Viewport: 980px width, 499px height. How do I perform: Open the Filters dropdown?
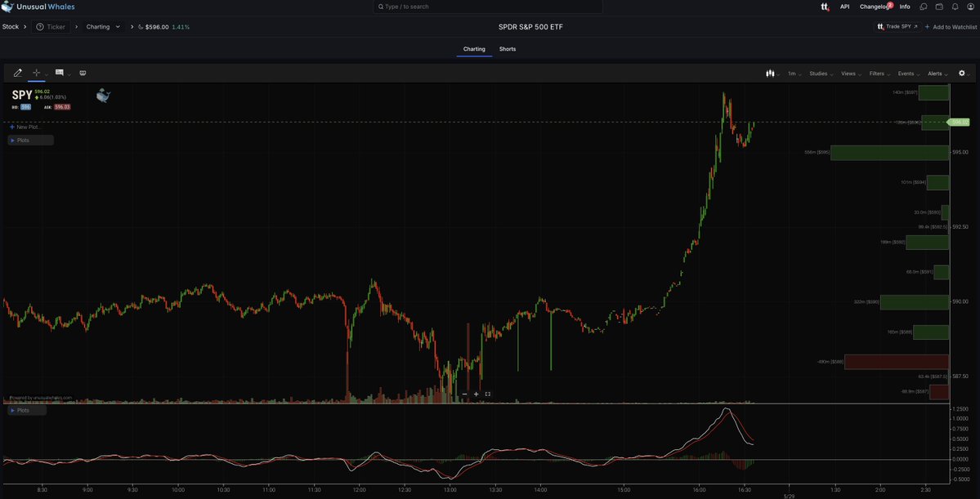pos(880,74)
